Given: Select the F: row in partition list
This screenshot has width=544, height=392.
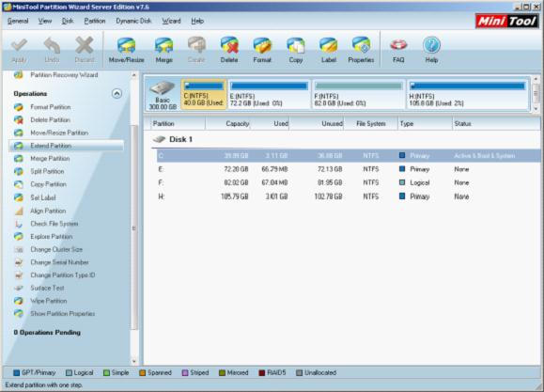Looking at the screenshot, I should [348, 182].
